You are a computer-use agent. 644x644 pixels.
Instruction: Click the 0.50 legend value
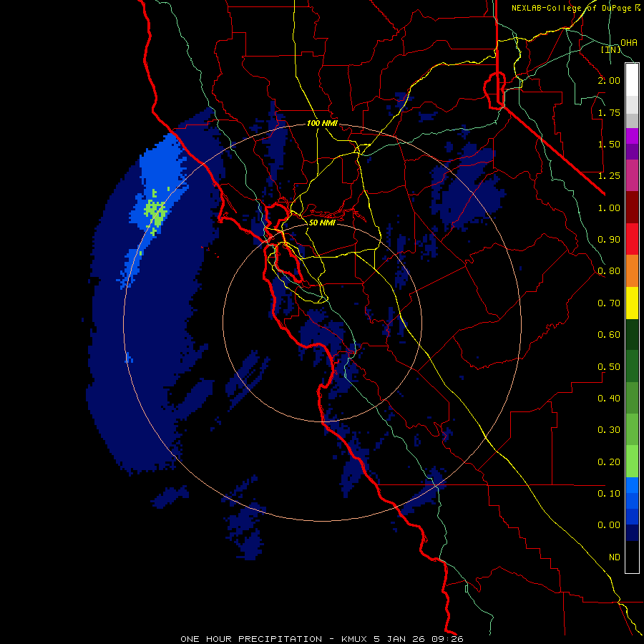pos(609,367)
